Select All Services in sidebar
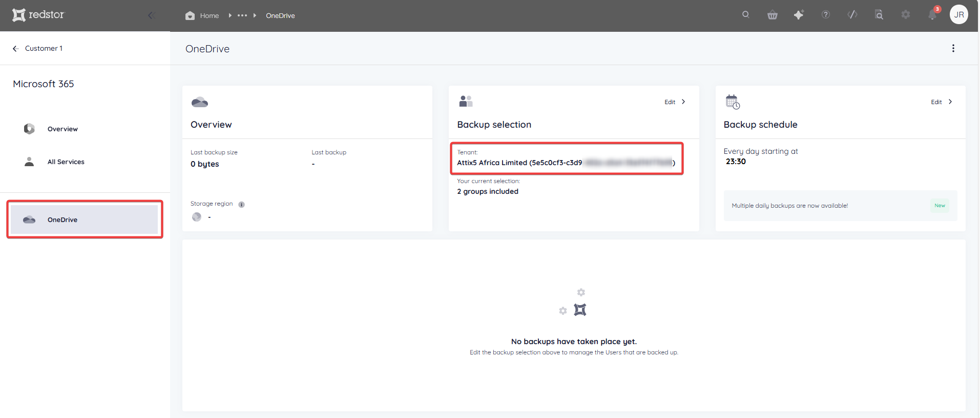 coord(66,162)
